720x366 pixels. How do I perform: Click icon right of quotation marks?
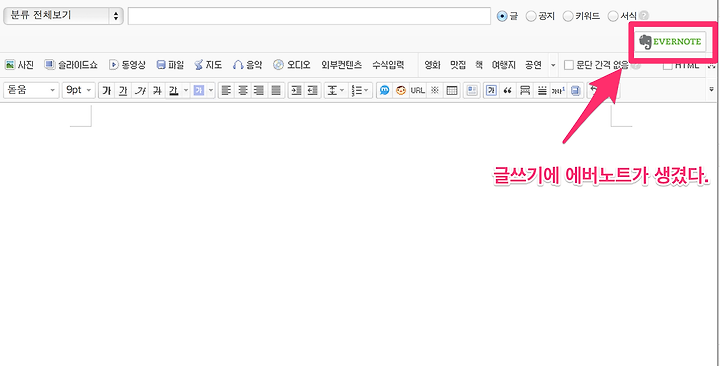[x=524, y=90]
